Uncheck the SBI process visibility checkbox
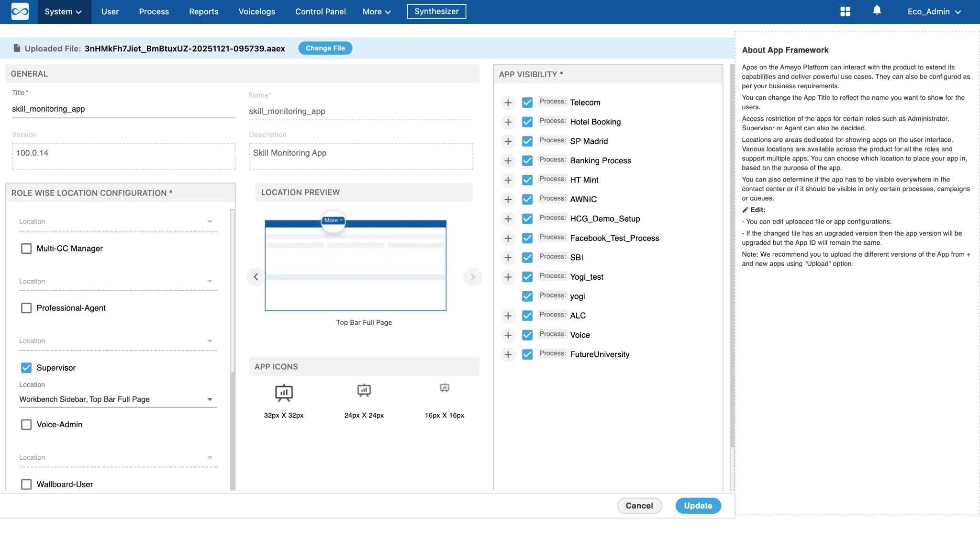980x534 pixels. click(x=527, y=258)
